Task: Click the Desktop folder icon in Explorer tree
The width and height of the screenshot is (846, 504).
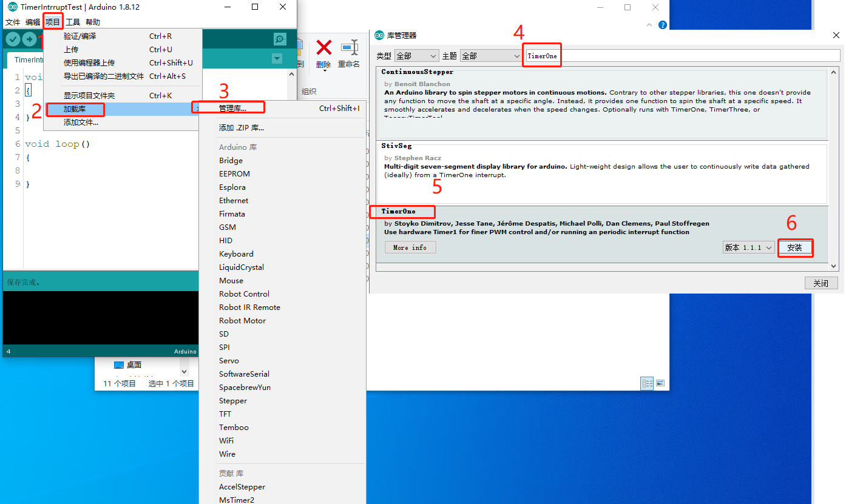Action: pyautogui.click(x=119, y=365)
